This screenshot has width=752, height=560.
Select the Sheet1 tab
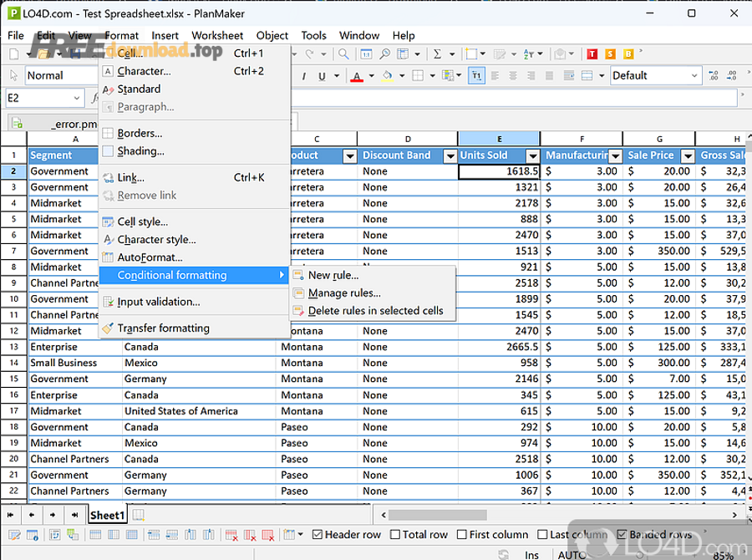pos(108,516)
